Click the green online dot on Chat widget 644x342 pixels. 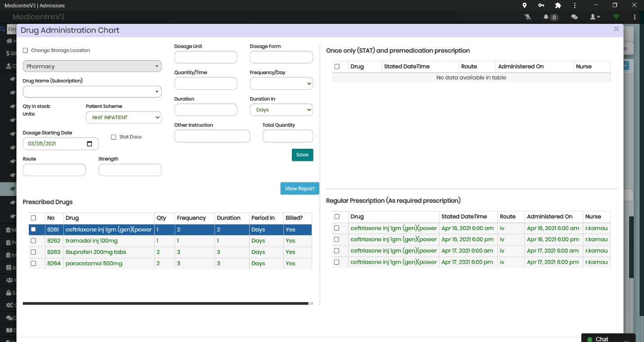[590, 339]
